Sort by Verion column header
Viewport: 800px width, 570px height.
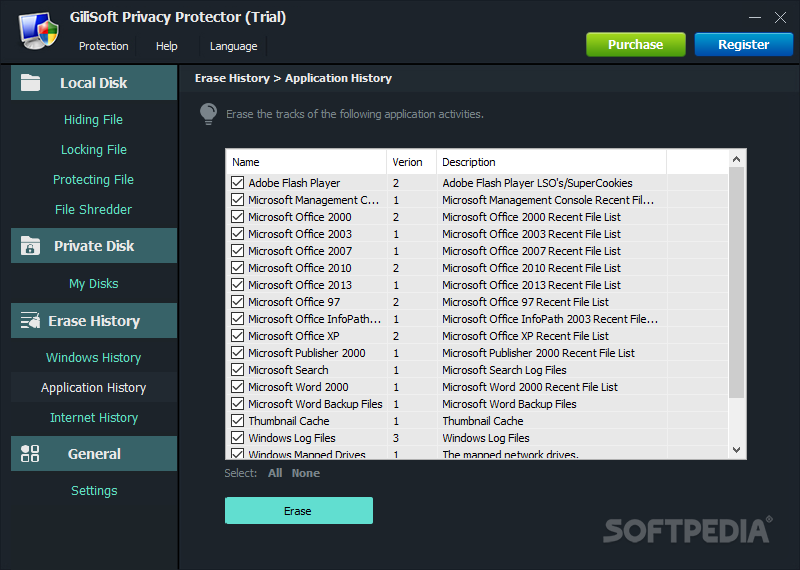pos(411,162)
